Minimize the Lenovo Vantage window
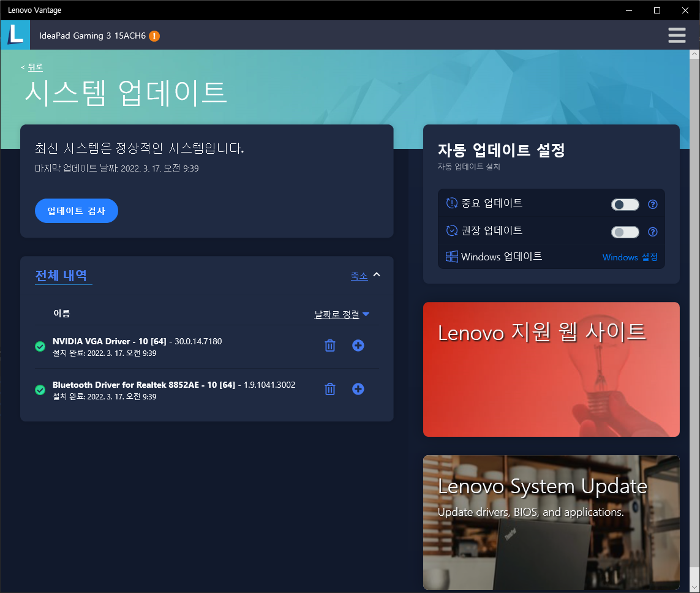The height and width of the screenshot is (593, 700). [628, 10]
